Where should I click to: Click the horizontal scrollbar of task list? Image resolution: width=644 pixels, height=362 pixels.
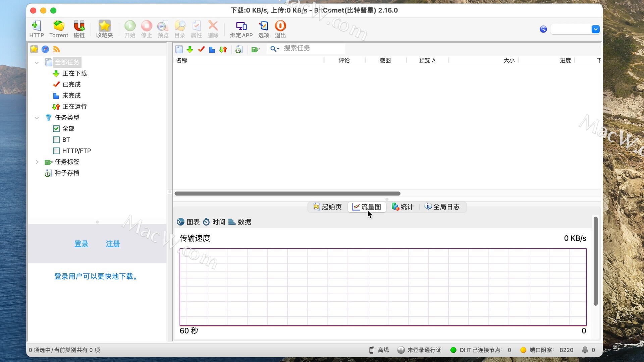(x=287, y=193)
